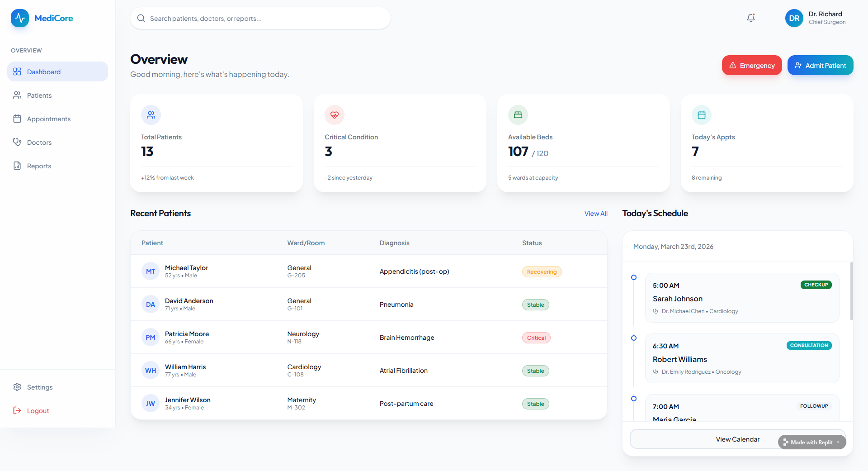Focus the patients search field

coord(267,19)
